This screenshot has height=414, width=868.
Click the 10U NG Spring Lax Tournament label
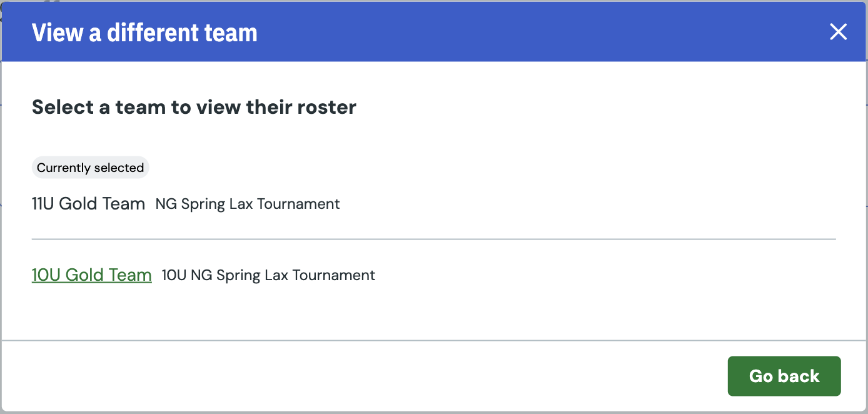tap(268, 275)
